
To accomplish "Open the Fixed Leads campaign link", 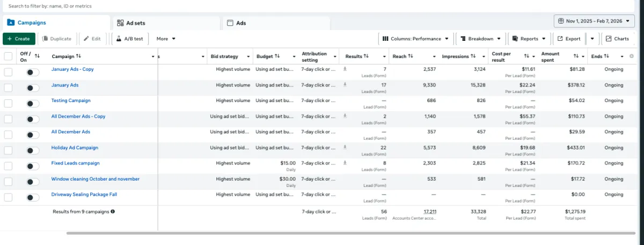I will [75, 163].
